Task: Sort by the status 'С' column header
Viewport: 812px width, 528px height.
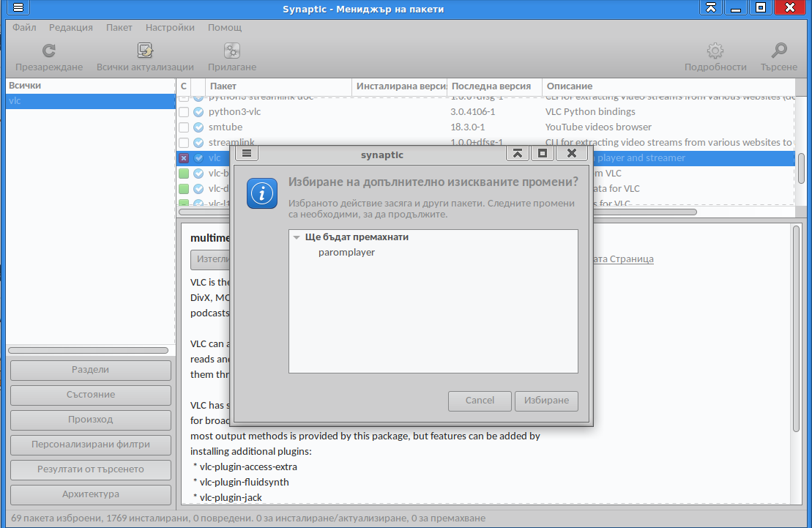Action: [x=184, y=86]
